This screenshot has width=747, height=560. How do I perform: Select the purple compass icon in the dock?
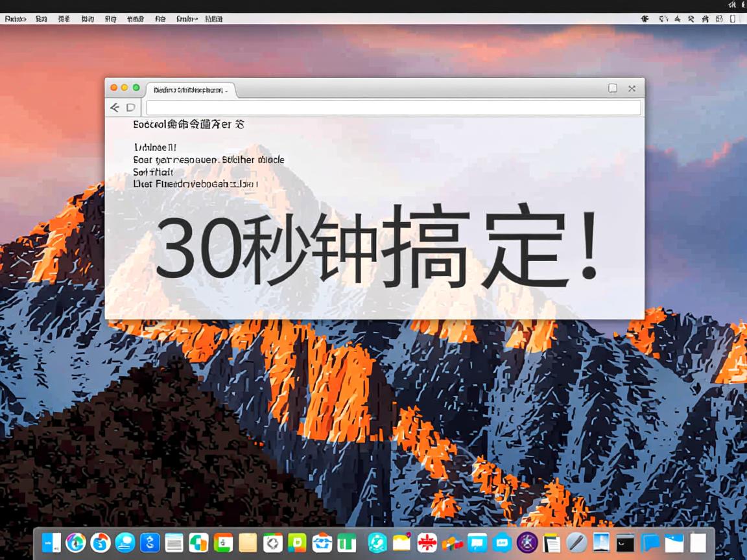[x=527, y=543]
